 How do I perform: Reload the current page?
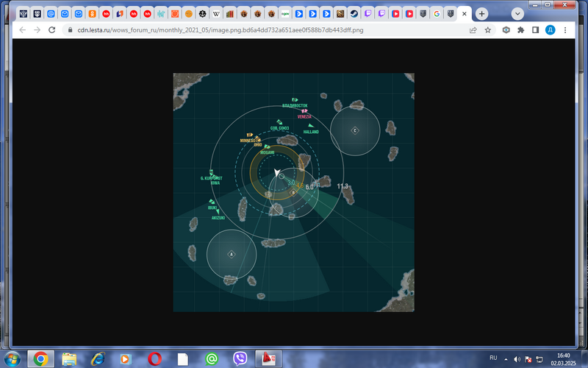tap(51, 30)
